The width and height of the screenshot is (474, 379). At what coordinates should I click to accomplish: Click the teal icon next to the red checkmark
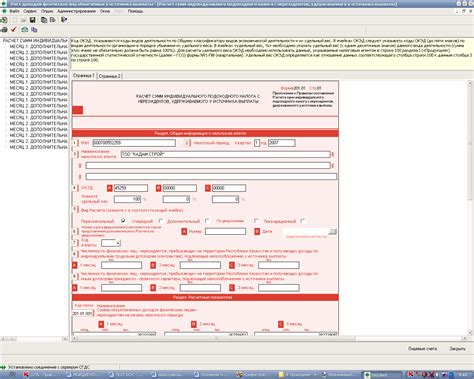[x=25, y=30]
